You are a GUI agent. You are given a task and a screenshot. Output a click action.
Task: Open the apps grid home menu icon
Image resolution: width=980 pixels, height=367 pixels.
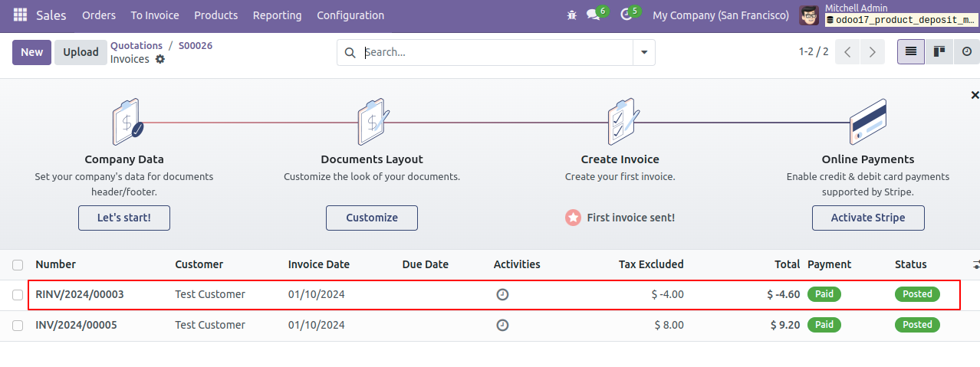[x=20, y=15]
